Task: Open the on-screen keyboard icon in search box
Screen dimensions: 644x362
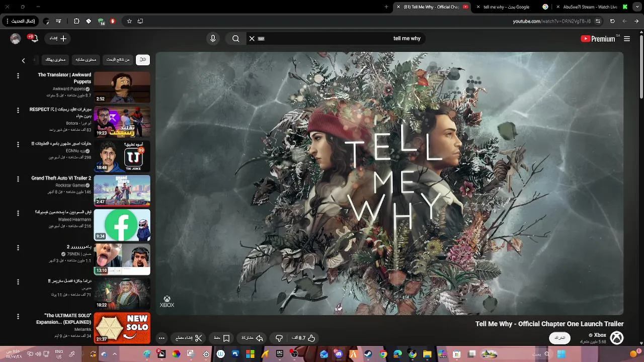Action: click(x=261, y=39)
